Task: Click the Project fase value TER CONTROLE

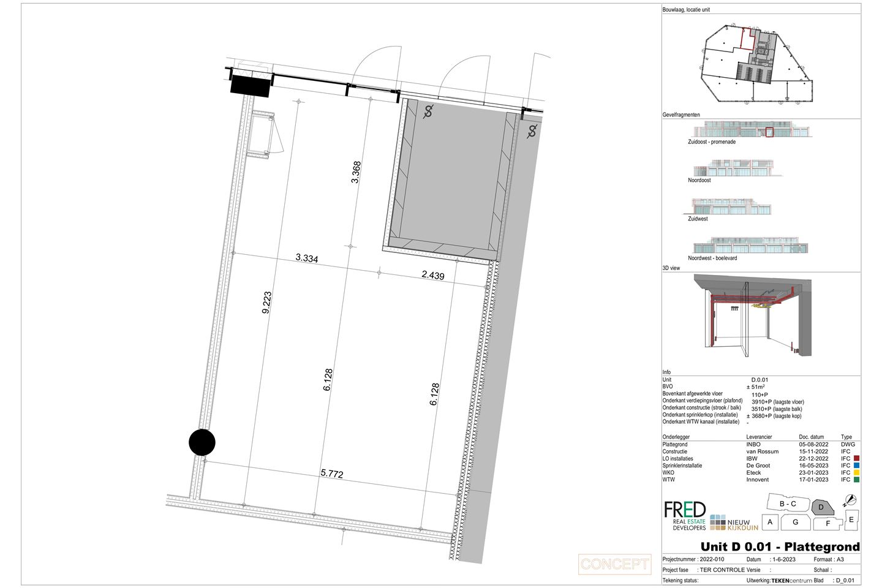Action: [x=723, y=570]
